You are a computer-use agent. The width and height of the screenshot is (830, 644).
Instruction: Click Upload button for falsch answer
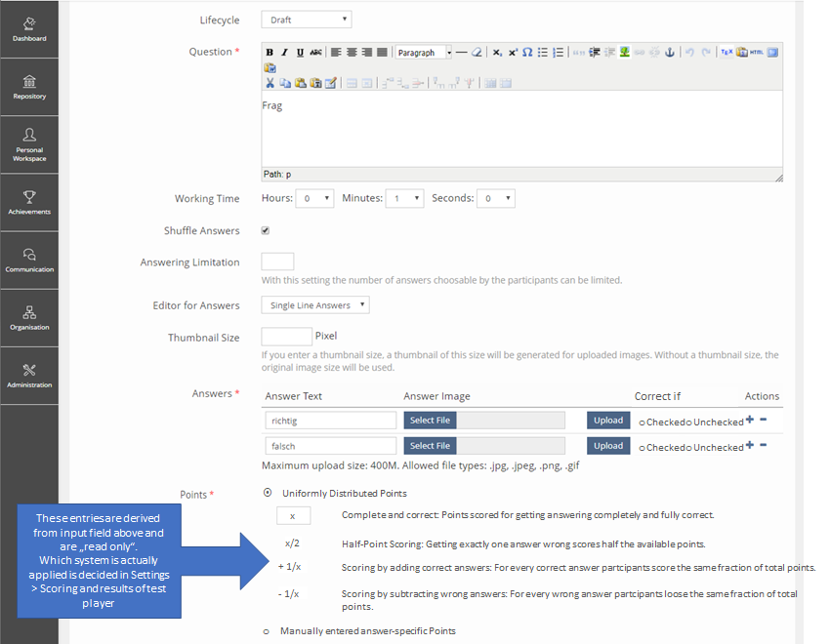[607, 446]
